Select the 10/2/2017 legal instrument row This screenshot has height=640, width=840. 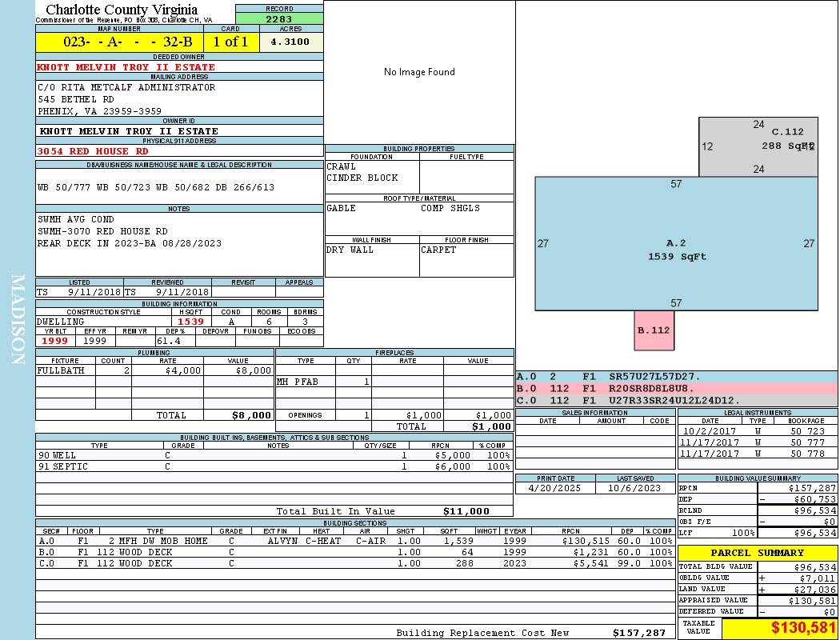coord(756,431)
